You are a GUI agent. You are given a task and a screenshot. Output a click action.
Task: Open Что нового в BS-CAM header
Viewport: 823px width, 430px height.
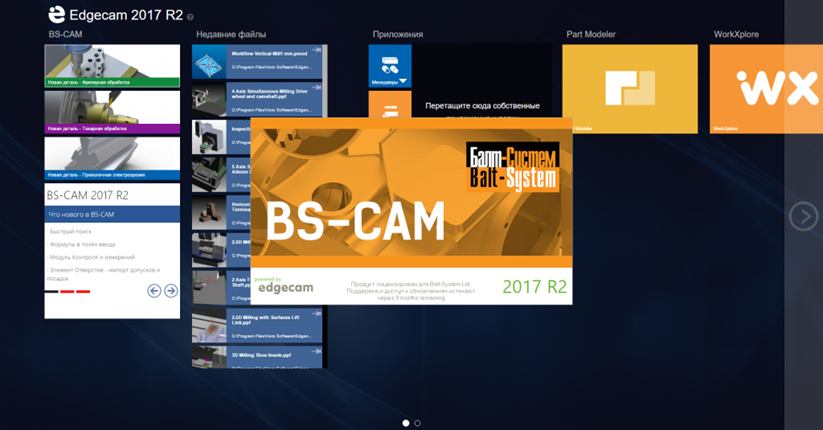pos(112,214)
